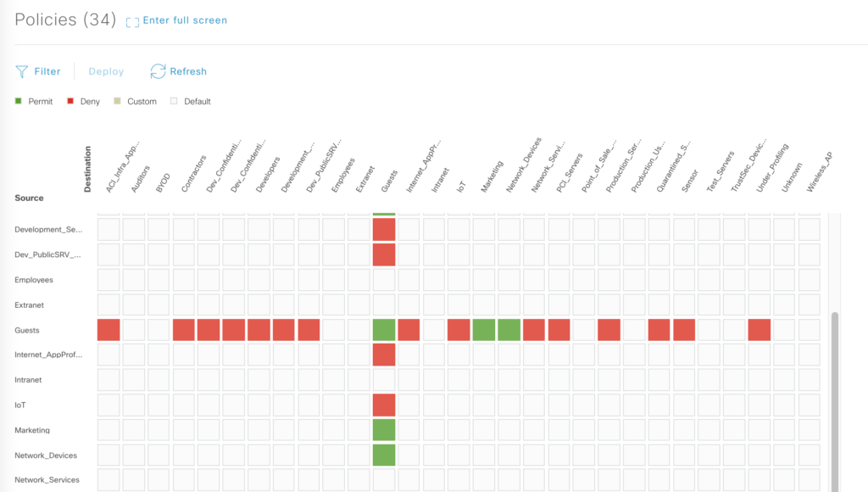Click the white Default legend swatch

point(175,102)
